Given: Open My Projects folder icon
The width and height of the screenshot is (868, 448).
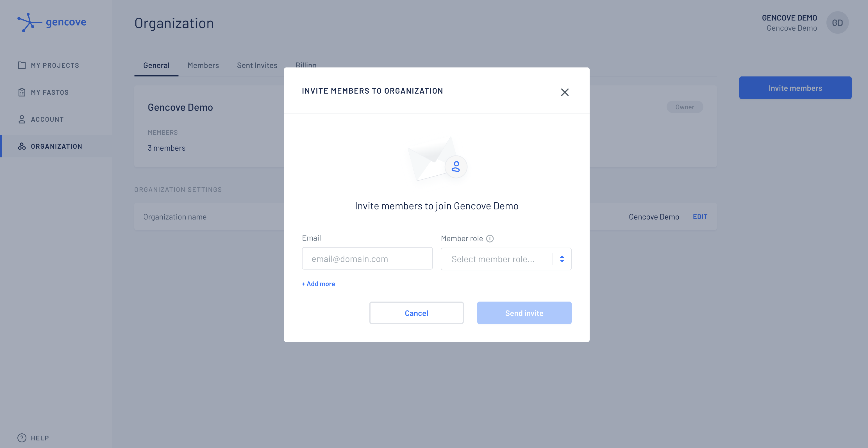Looking at the screenshot, I should tap(22, 65).
